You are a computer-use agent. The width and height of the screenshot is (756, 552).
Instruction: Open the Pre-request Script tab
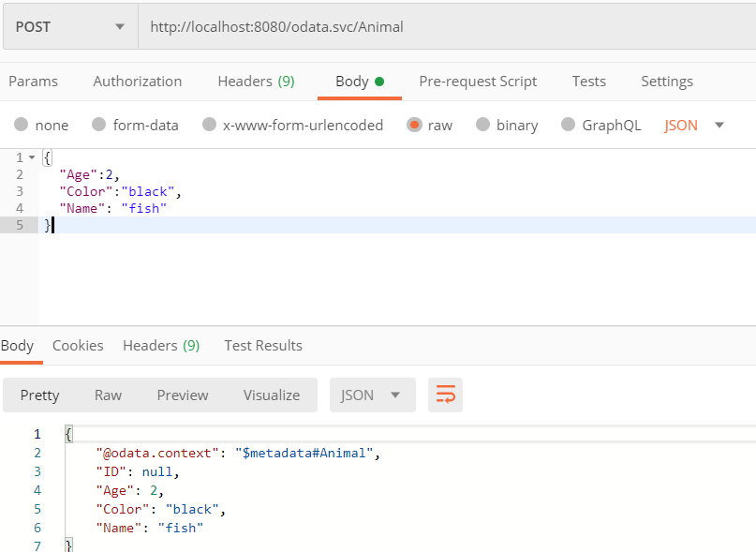[x=478, y=81]
